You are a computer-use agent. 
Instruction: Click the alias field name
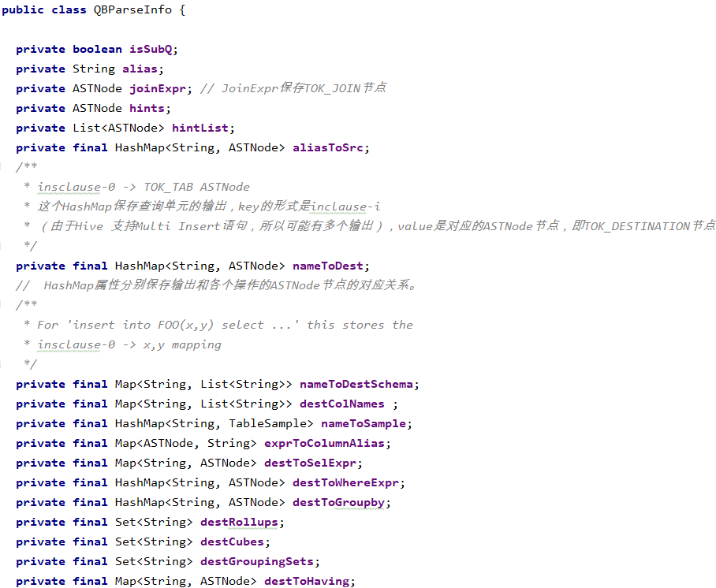[x=140, y=69]
